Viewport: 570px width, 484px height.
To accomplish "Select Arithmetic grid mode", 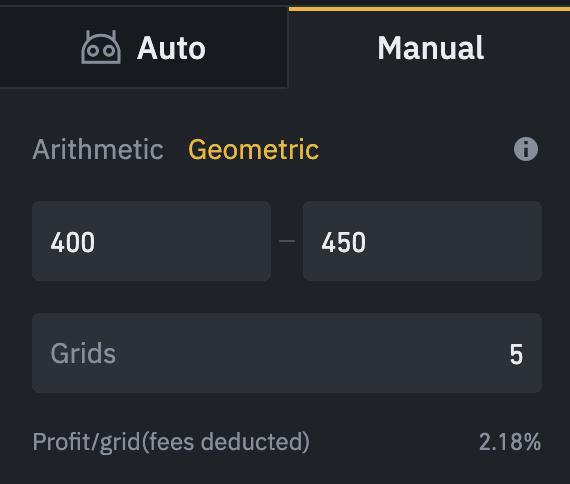I will coord(98,149).
